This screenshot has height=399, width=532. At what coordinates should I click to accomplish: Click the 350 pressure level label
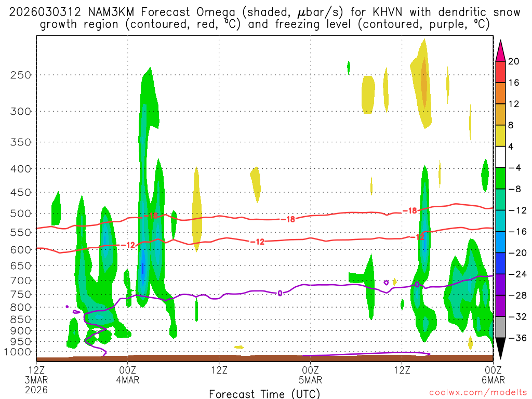click(x=21, y=142)
